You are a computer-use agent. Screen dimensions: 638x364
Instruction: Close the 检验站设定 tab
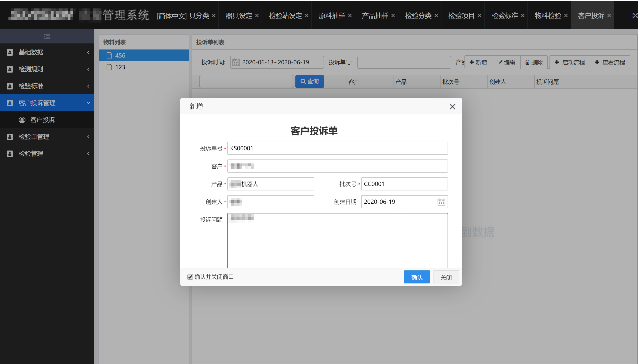coord(307,15)
